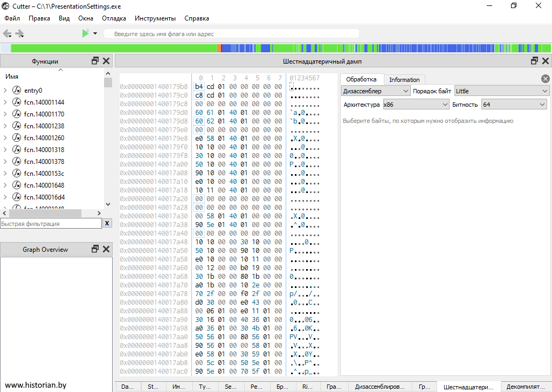Click the back navigation arrow

click(7, 33)
